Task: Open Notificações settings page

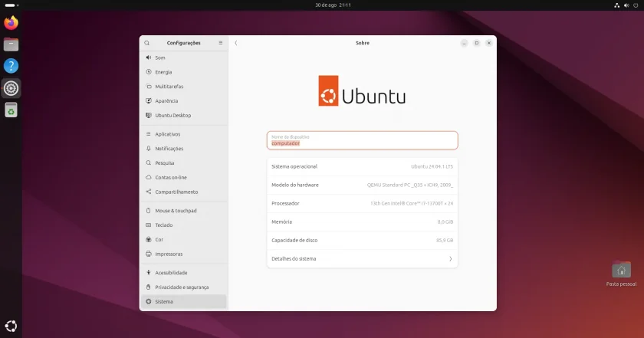Action: tap(183, 148)
